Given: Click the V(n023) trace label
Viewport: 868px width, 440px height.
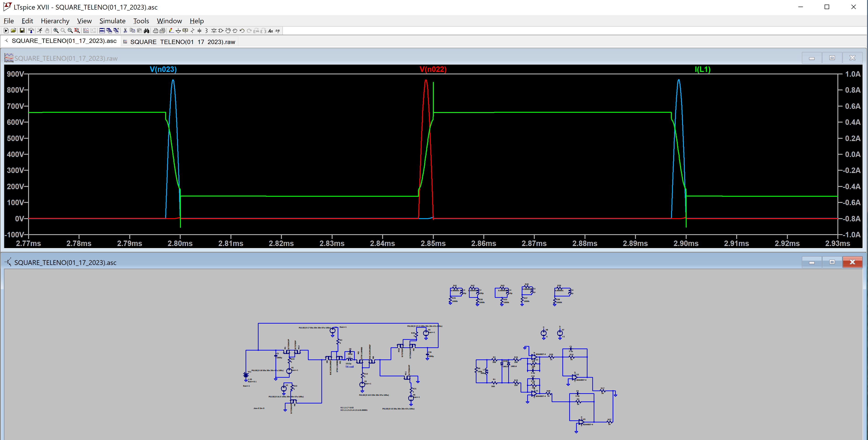Looking at the screenshot, I should click(x=163, y=69).
